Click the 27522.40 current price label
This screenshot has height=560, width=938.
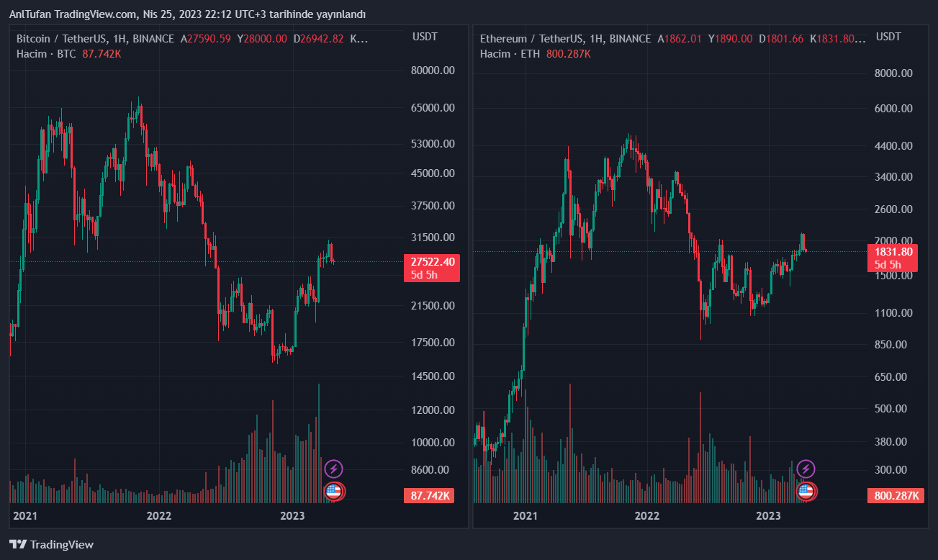click(432, 262)
